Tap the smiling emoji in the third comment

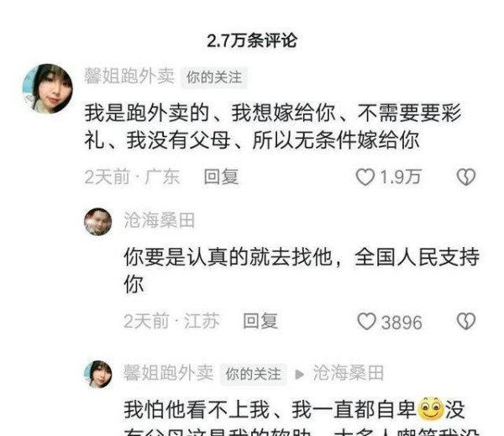point(431,409)
